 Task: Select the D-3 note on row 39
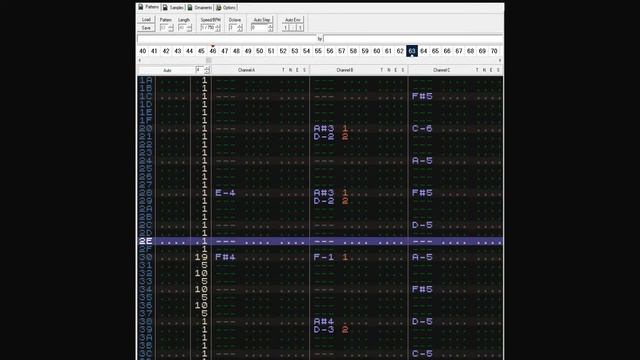coord(324,330)
